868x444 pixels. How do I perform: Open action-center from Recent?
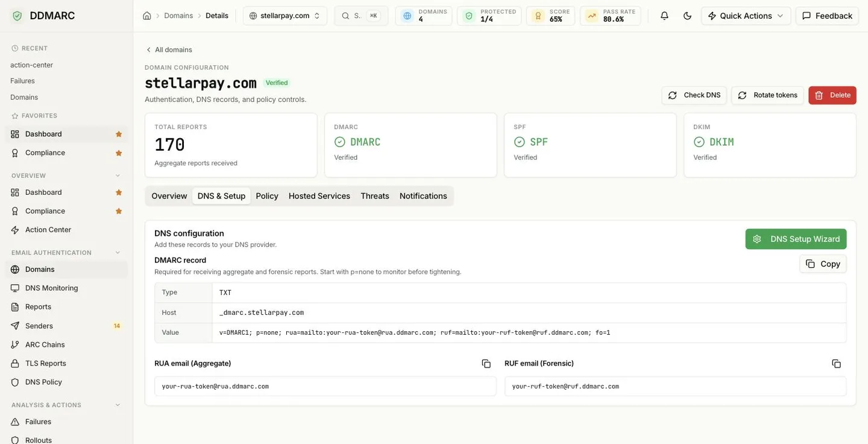31,65
